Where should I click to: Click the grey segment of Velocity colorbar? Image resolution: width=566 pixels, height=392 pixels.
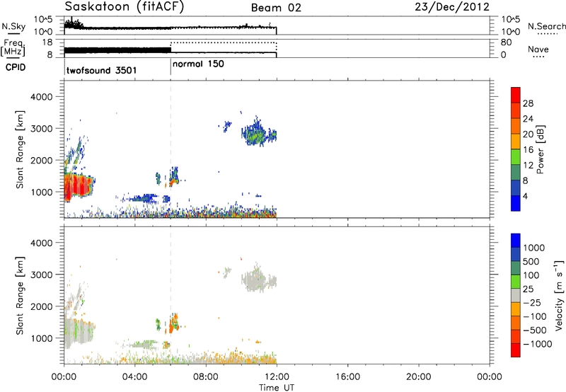(x=516, y=295)
